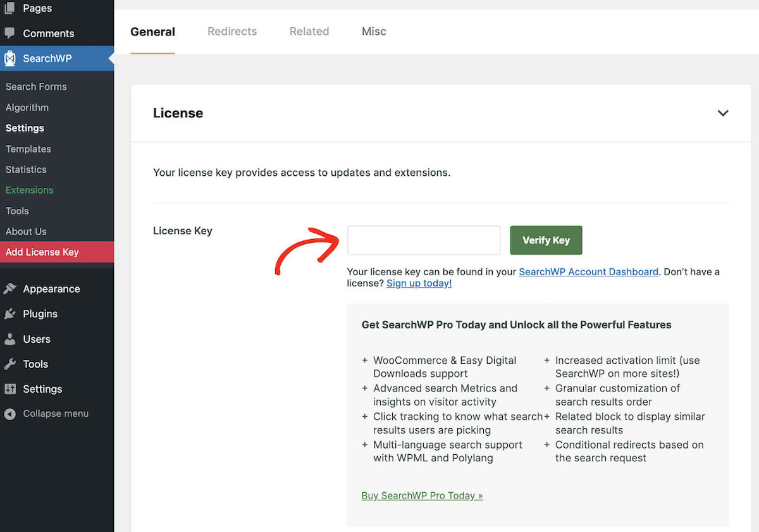Open the Related tab
Image resolution: width=759 pixels, height=532 pixels.
[309, 31]
